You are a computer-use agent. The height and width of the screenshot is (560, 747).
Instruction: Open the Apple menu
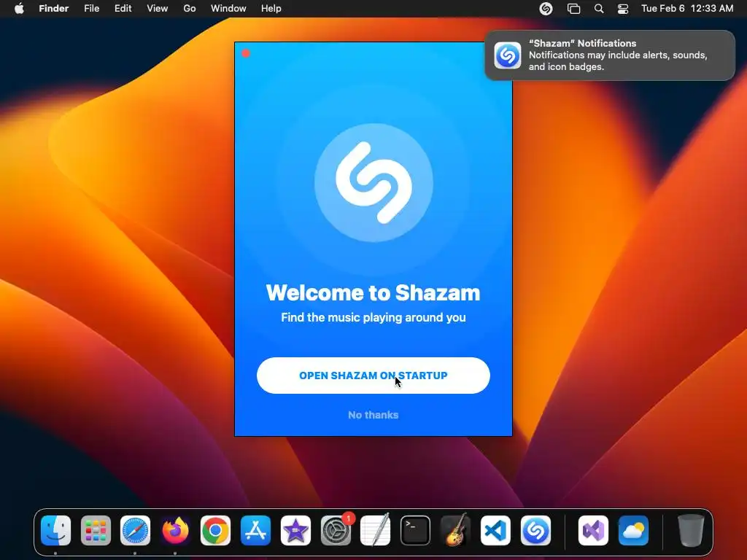point(19,9)
